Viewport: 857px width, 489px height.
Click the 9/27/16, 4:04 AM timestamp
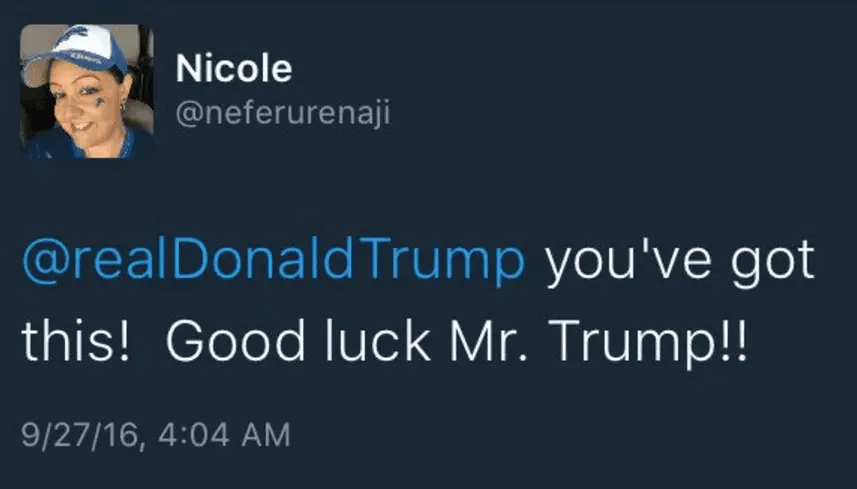click(x=155, y=434)
